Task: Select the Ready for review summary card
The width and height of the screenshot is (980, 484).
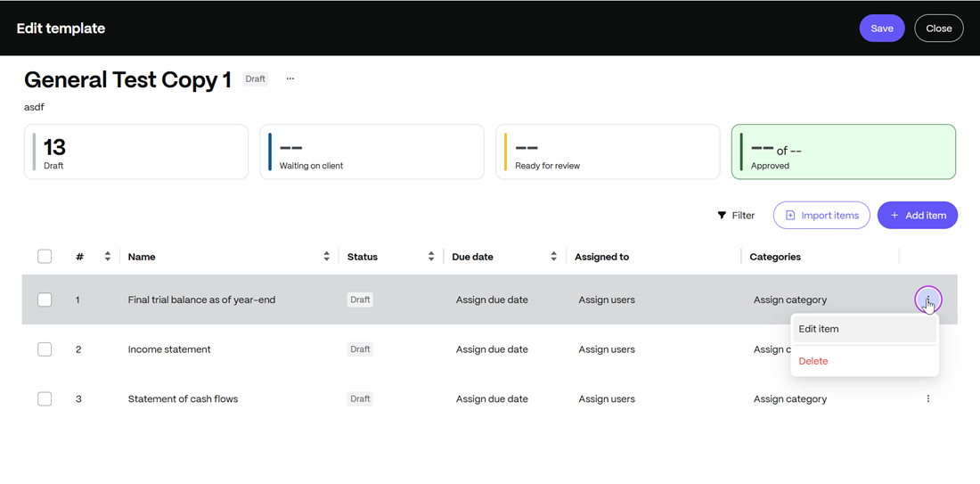Action: 608,152
